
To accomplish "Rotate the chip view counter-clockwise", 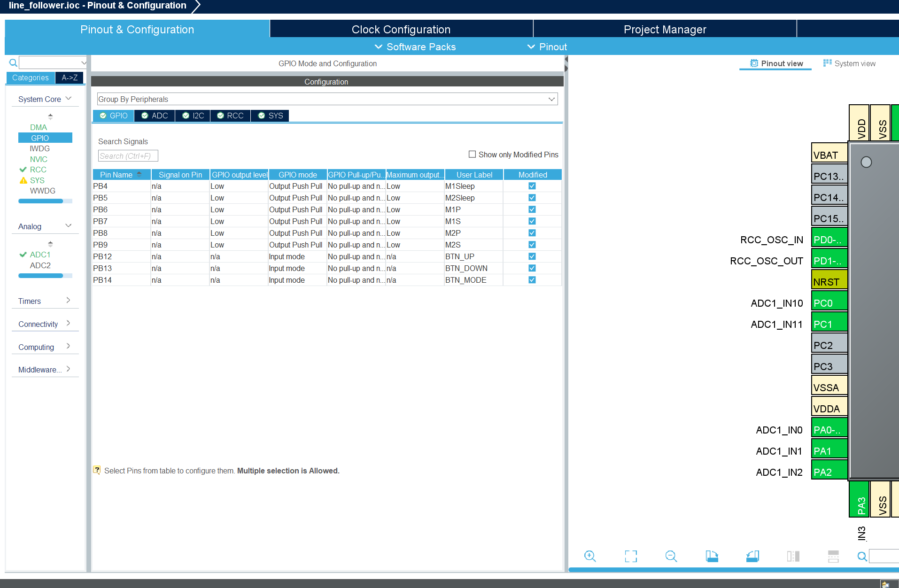I will pyautogui.click(x=752, y=557).
